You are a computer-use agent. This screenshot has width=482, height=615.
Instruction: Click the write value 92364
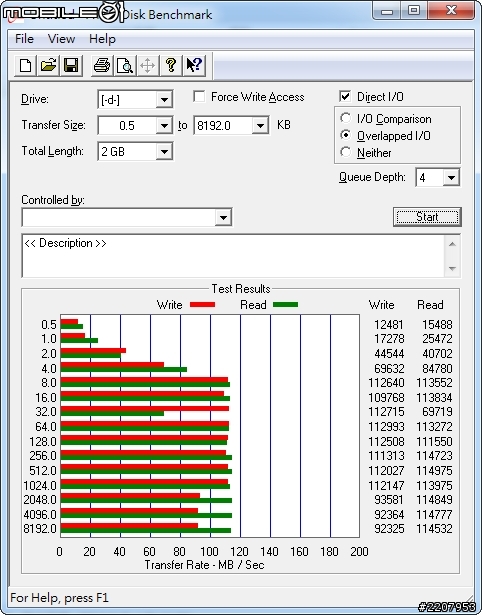click(x=389, y=514)
